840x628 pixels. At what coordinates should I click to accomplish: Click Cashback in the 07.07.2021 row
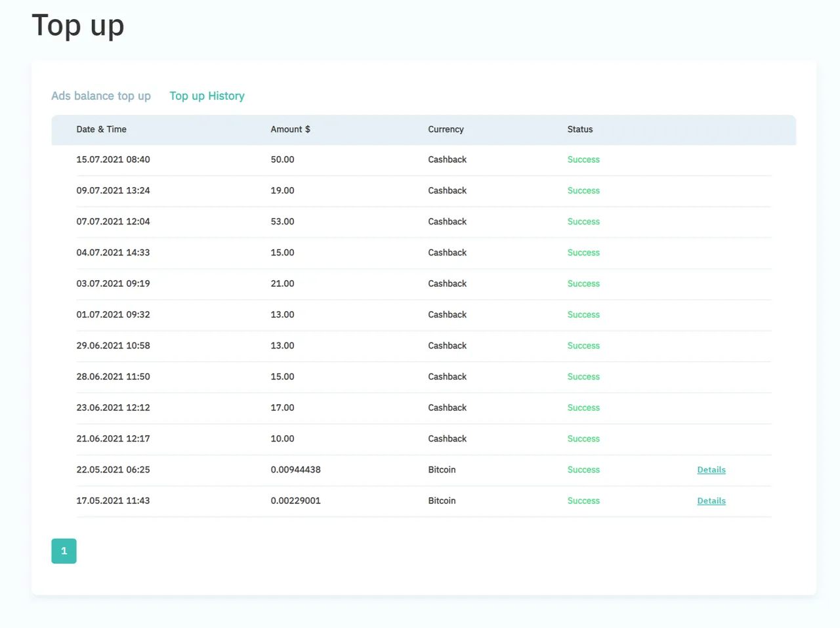(x=447, y=221)
